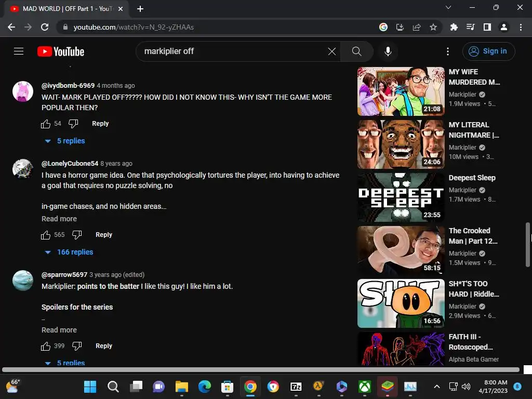Open File Explorer from taskbar

pos(181,387)
